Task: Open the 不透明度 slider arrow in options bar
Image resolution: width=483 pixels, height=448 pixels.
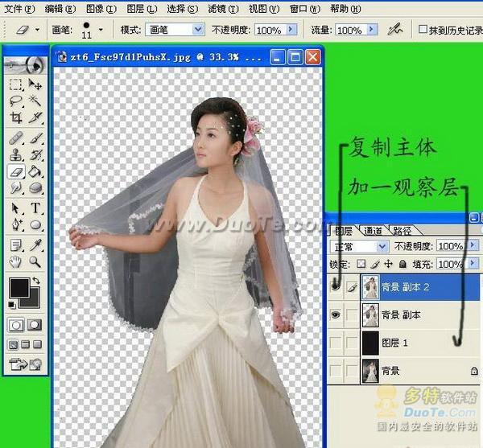Action: coord(291,30)
